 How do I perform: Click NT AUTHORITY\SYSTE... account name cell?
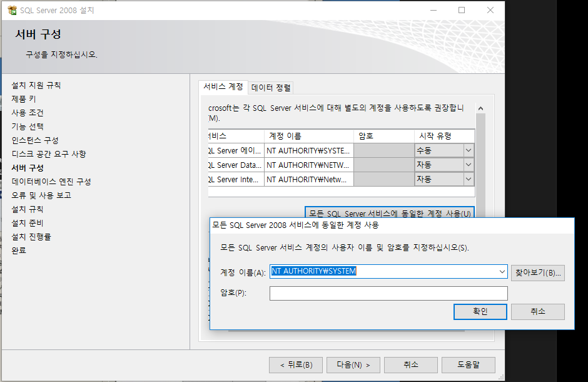(308, 150)
